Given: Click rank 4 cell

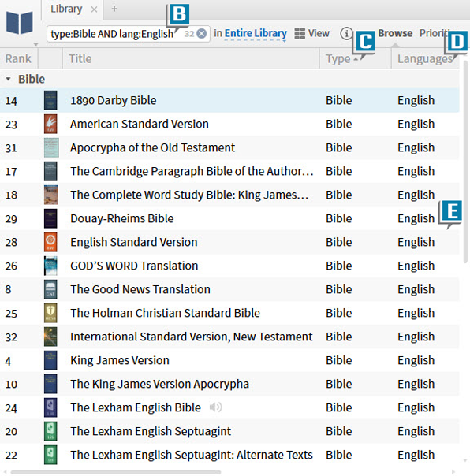Looking at the screenshot, I should 8,361.
